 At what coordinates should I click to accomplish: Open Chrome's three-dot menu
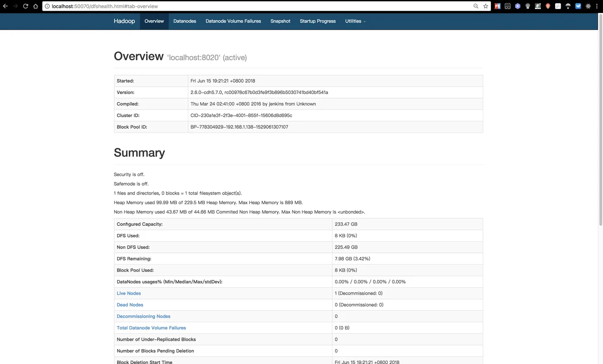point(598,6)
